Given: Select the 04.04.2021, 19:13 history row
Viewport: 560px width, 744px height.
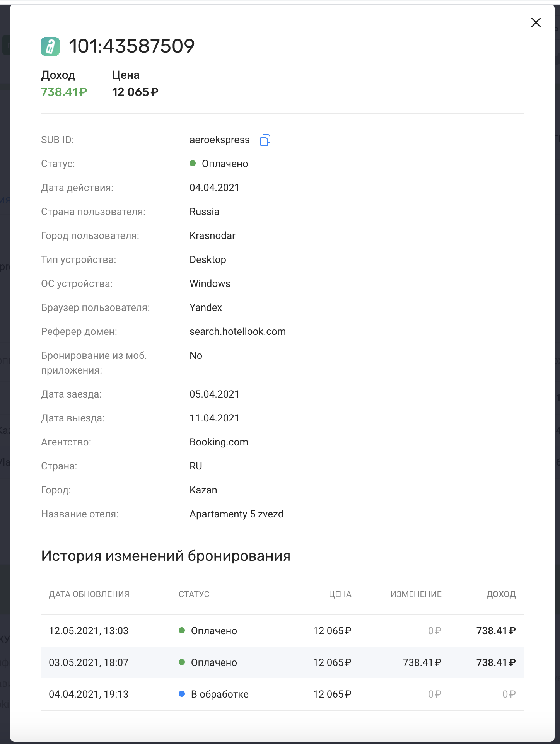Looking at the screenshot, I should (x=282, y=694).
